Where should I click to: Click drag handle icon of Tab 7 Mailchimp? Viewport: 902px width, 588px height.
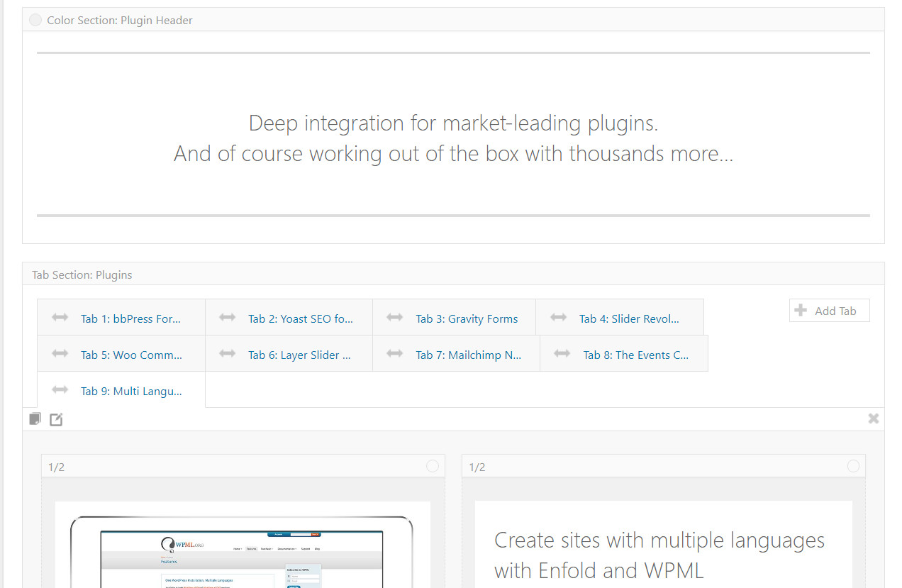coord(394,354)
